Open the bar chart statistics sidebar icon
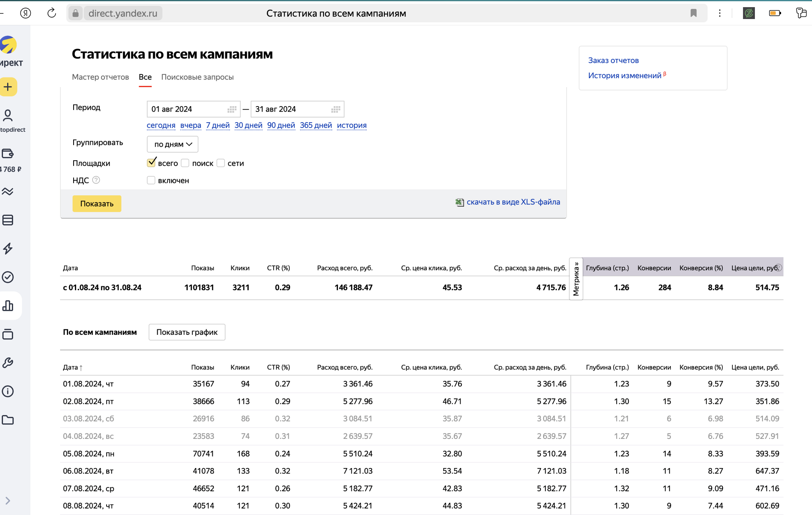 [x=8, y=306]
